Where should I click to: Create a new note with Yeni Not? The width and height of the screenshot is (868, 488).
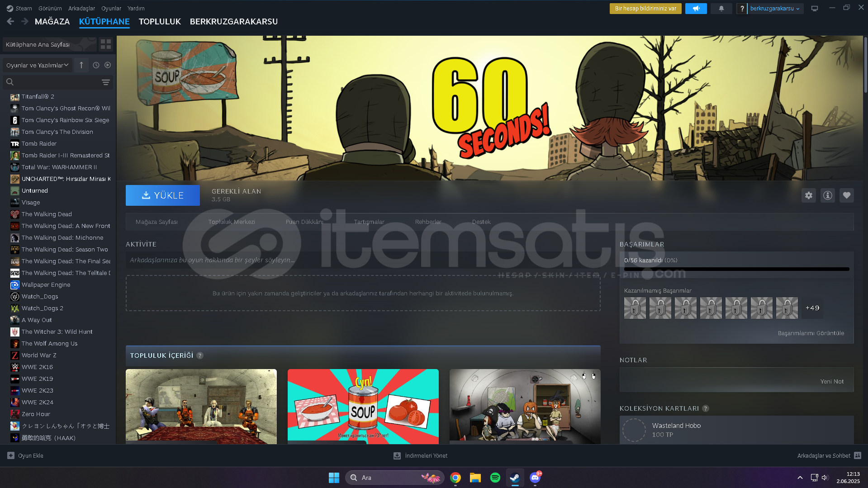pyautogui.click(x=832, y=381)
